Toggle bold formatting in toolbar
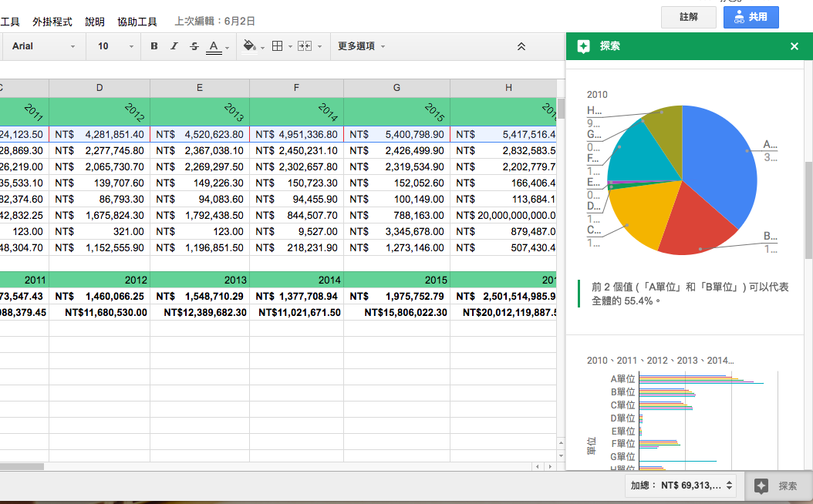This screenshot has width=813, height=504. tap(154, 46)
